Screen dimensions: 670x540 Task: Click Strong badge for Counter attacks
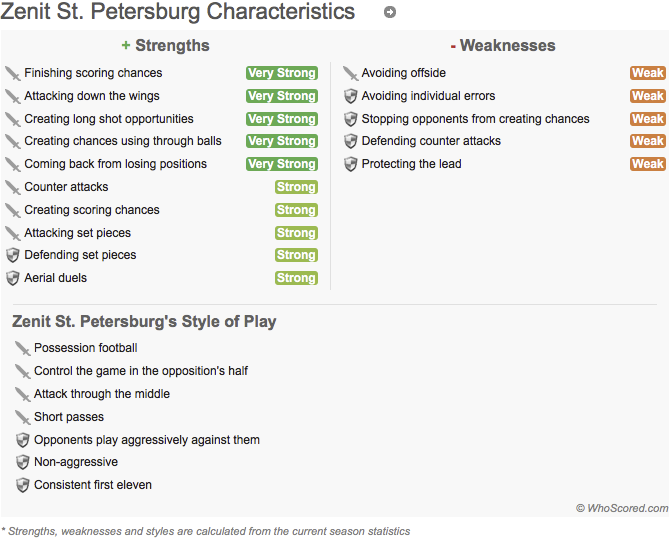tap(296, 188)
